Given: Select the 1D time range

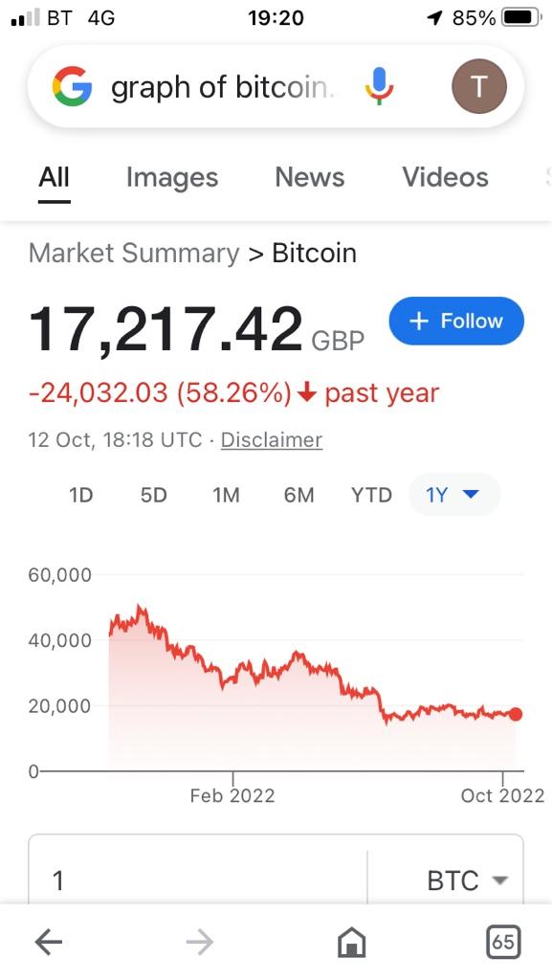Looking at the screenshot, I should click(80, 495).
